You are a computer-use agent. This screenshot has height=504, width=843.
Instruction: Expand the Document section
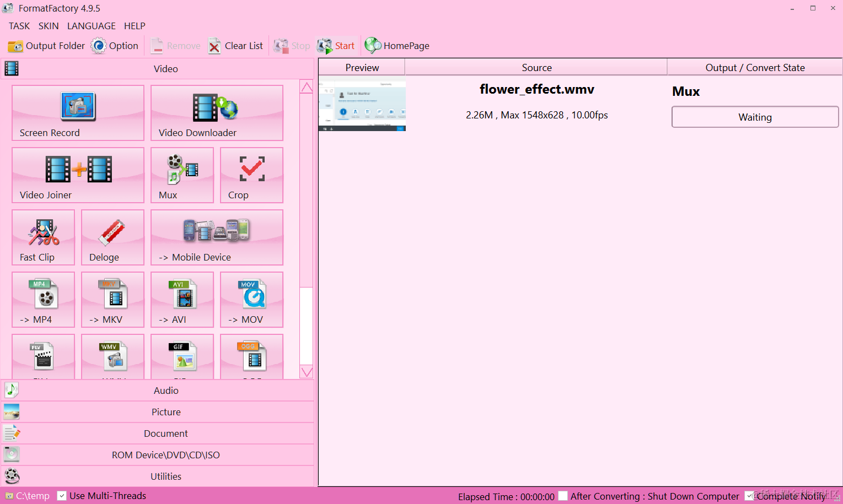[x=158, y=433]
